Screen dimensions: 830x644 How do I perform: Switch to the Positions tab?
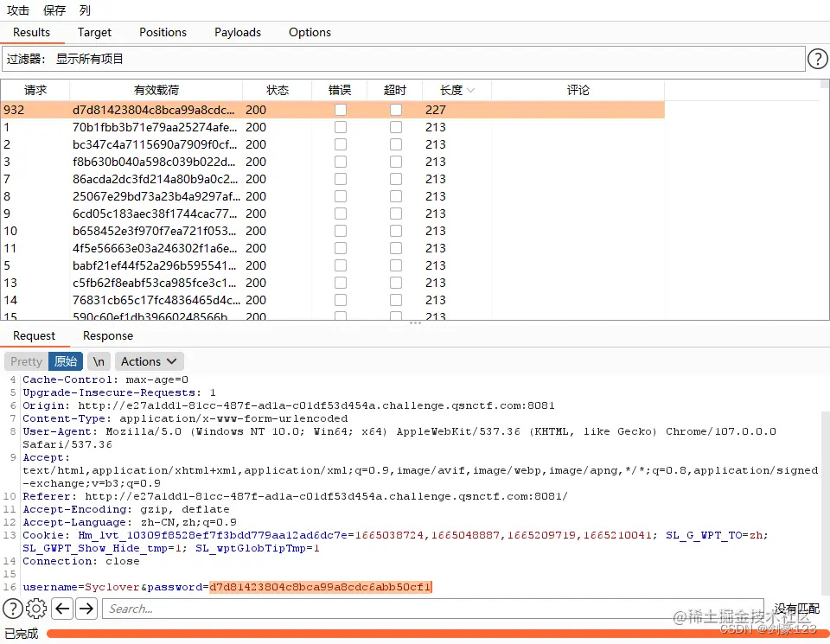(x=163, y=32)
